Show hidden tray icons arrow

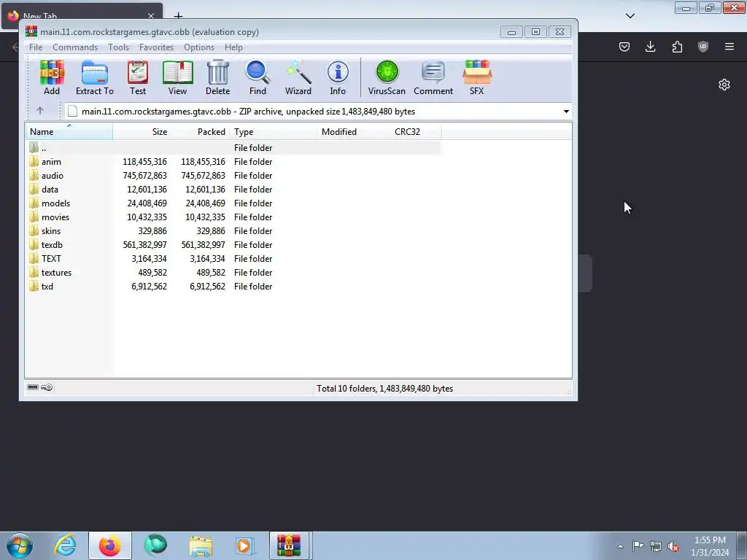tap(620, 546)
